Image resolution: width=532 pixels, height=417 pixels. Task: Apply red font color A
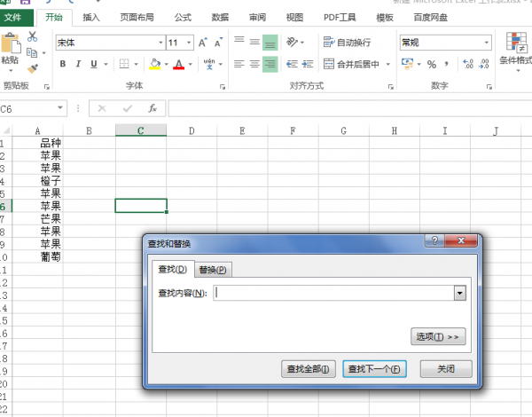click(179, 64)
